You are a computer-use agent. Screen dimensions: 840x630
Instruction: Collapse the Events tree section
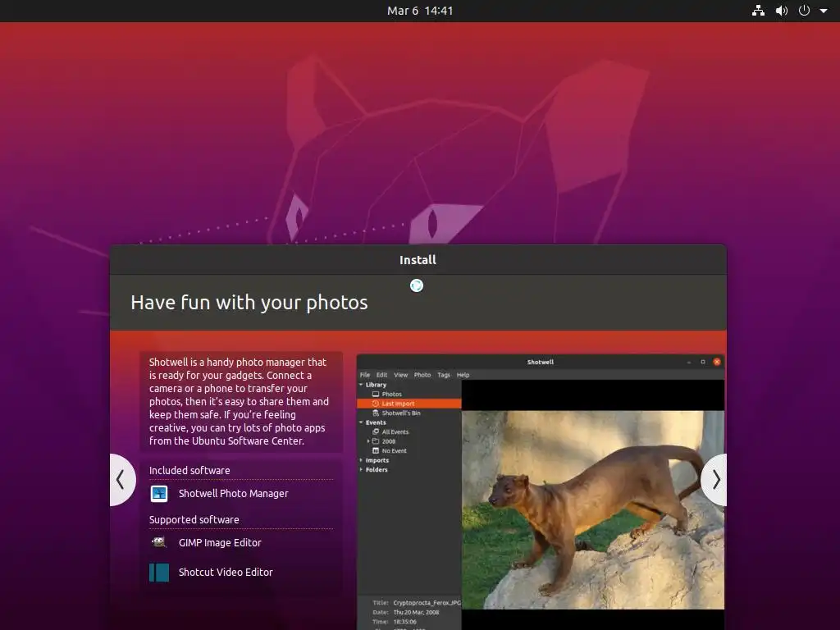[x=361, y=422]
